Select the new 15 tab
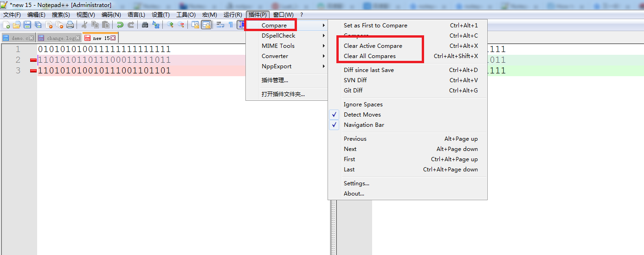 pyautogui.click(x=100, y=38)
